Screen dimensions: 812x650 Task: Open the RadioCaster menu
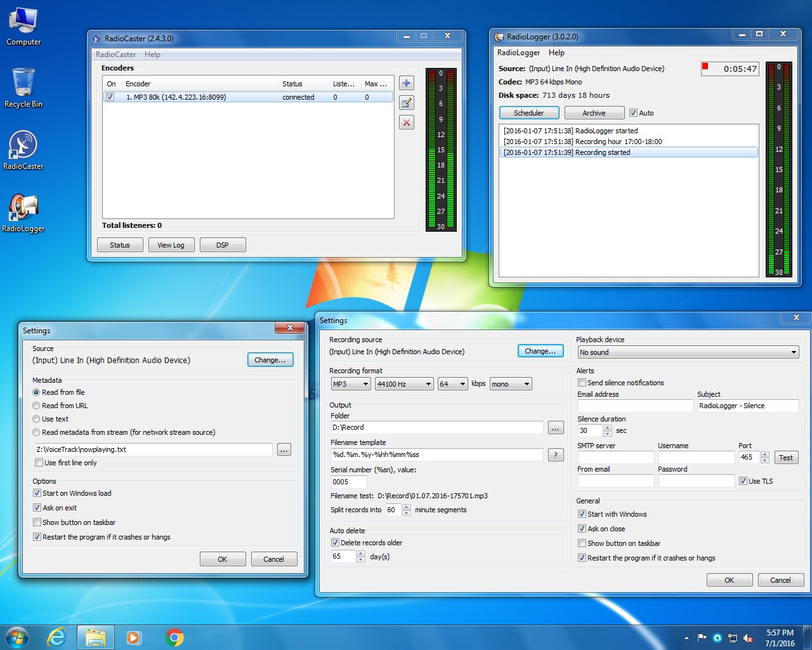115,55
